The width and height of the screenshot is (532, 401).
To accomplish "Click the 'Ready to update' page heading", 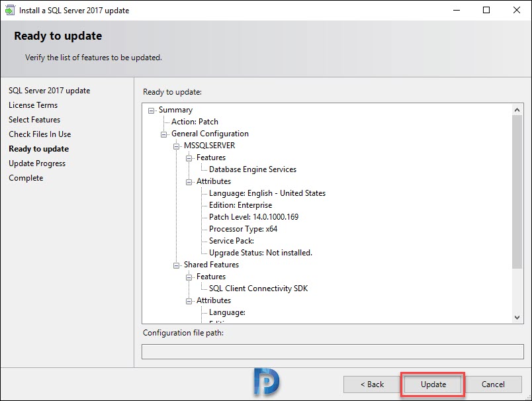I will pyautogui.click(x=58, y=36).
